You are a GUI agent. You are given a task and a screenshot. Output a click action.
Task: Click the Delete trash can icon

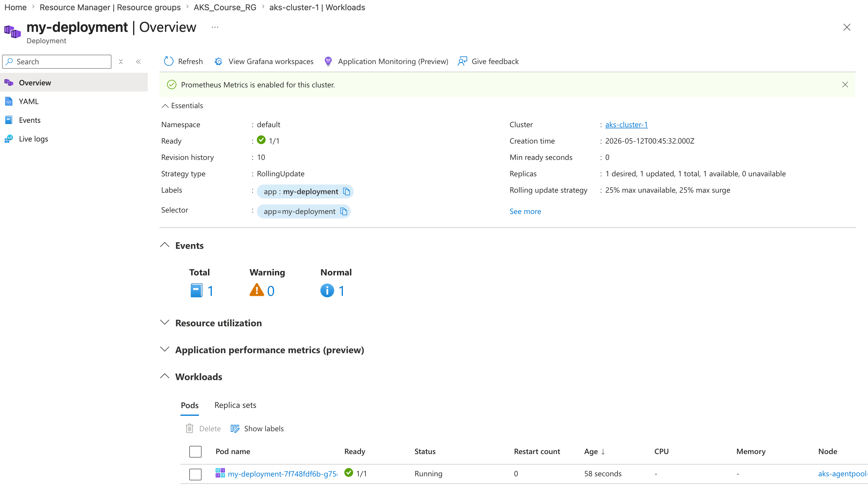tap(190, 429)
